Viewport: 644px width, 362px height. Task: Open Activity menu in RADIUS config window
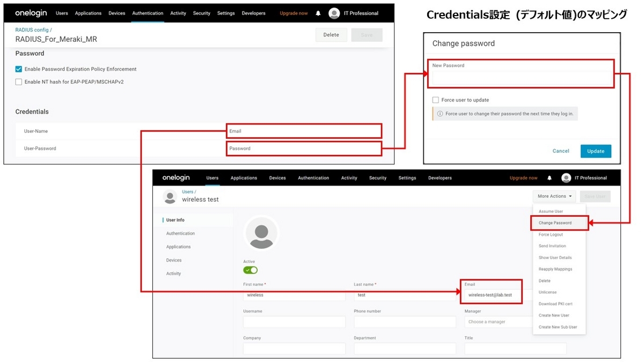[178, 13]
